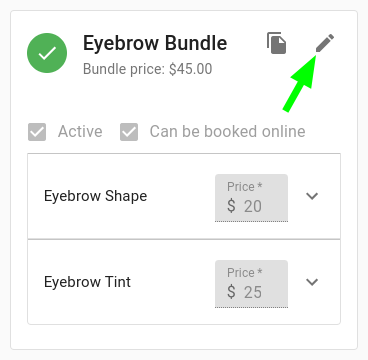Toggle the Can be booked online checkbox
368x360 pixels.
pyautogui.click(x=129, y=132)
